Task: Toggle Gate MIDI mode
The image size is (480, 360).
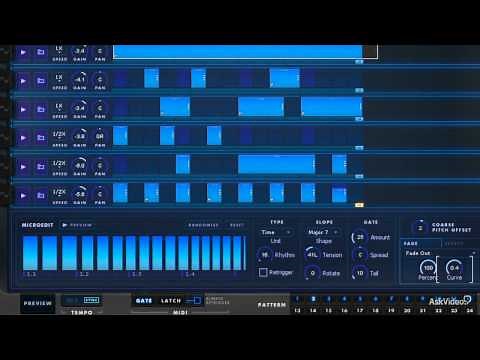Action: point(144,301)
